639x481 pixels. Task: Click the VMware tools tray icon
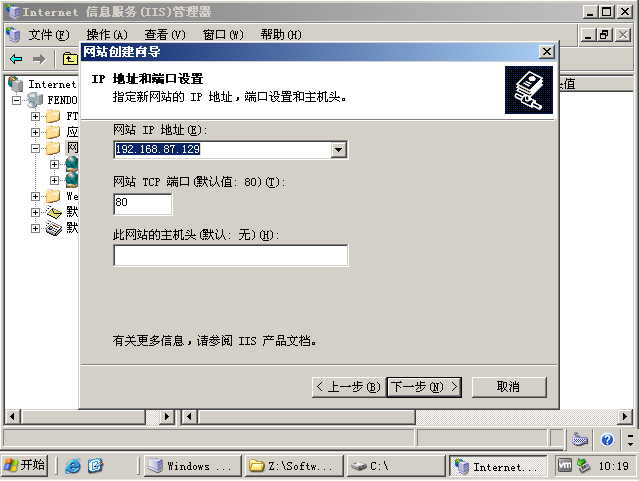(x=564, y=465)
